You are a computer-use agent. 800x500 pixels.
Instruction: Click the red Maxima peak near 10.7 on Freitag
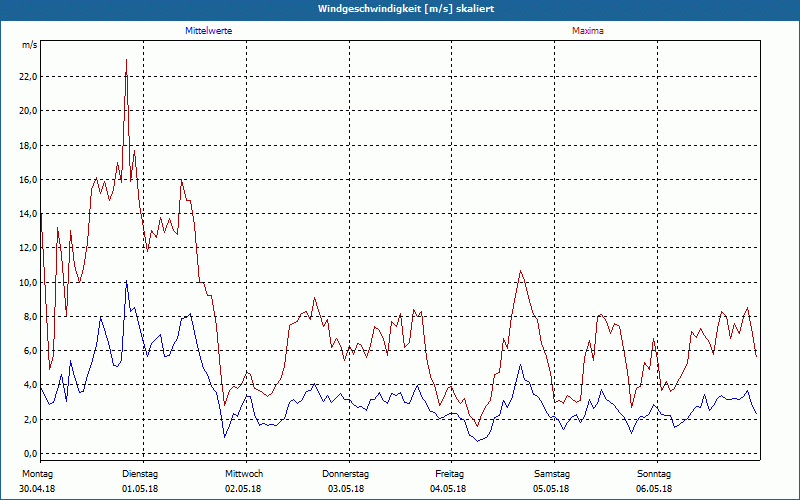(x=520, y=271)
